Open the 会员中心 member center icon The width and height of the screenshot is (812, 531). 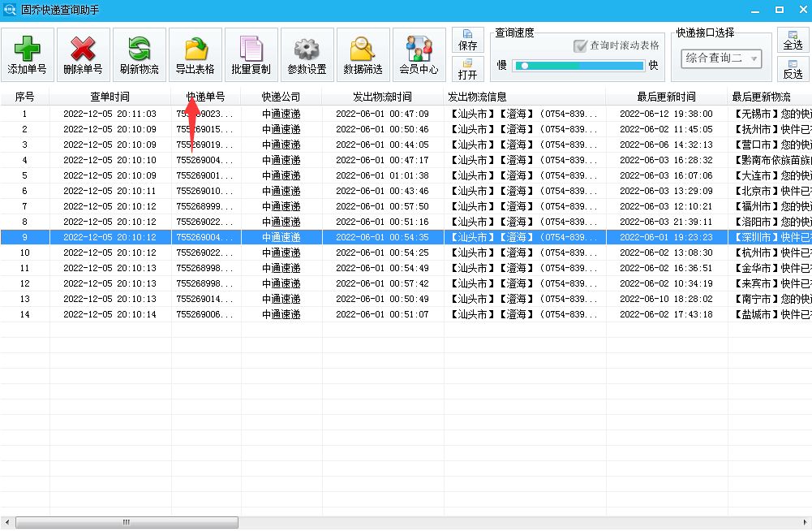coord(419,48)
